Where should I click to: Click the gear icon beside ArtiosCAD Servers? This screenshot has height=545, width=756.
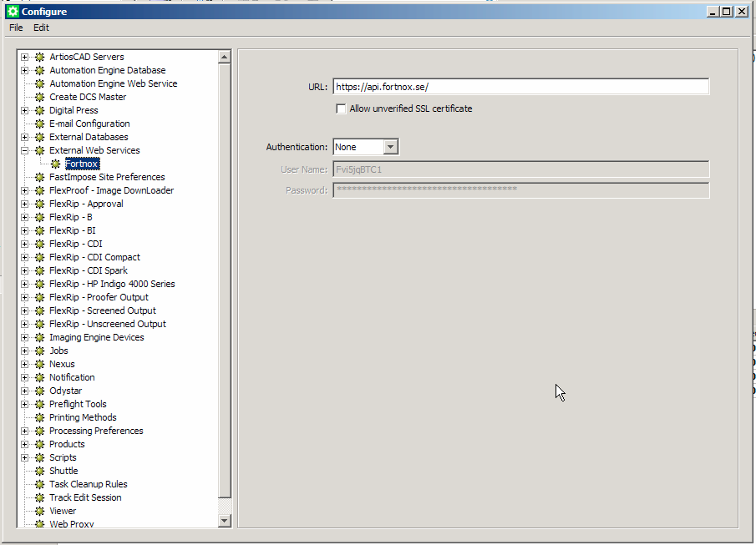coord(39,57)
